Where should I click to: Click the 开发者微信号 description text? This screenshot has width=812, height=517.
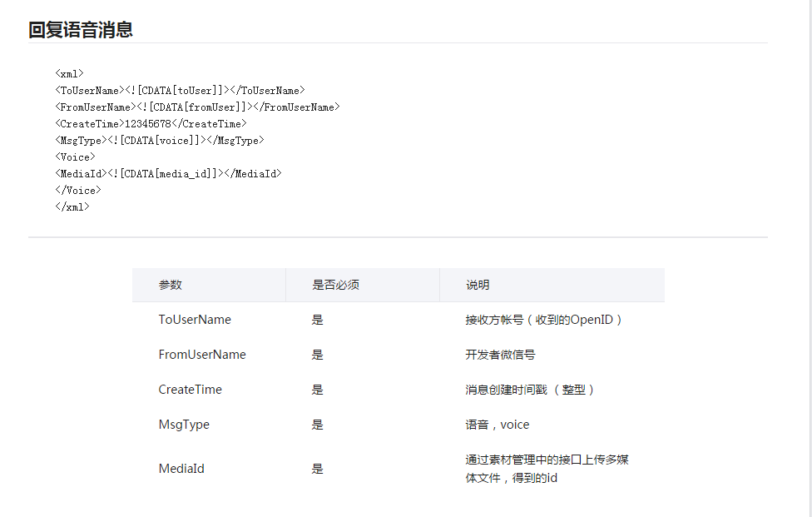click(500, 355)
